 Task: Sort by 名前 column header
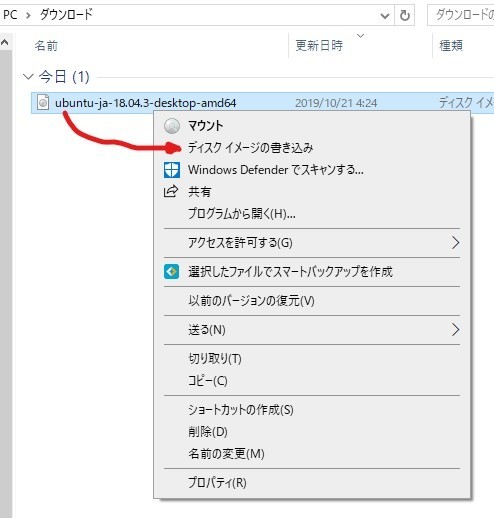[46, 45]
